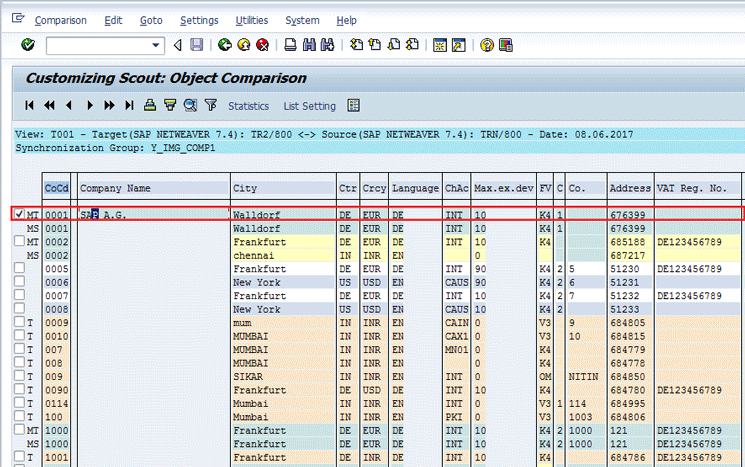Click the Save floppy disk icon
Screen dimensions: 745x467
point(197,45)
